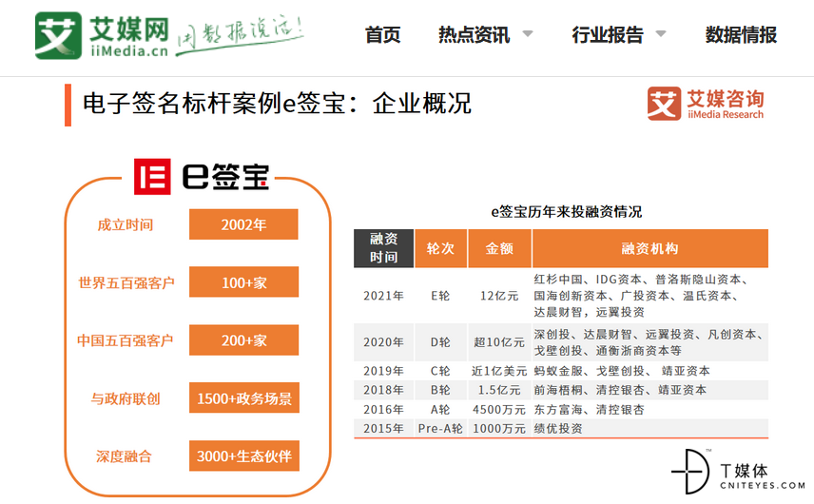
Task: Click the 100+家 orange box
Action: point(243,281)
